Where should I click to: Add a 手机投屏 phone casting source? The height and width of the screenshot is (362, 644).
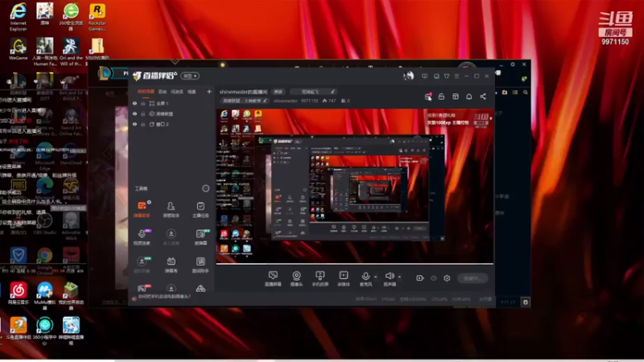point(320,278)
